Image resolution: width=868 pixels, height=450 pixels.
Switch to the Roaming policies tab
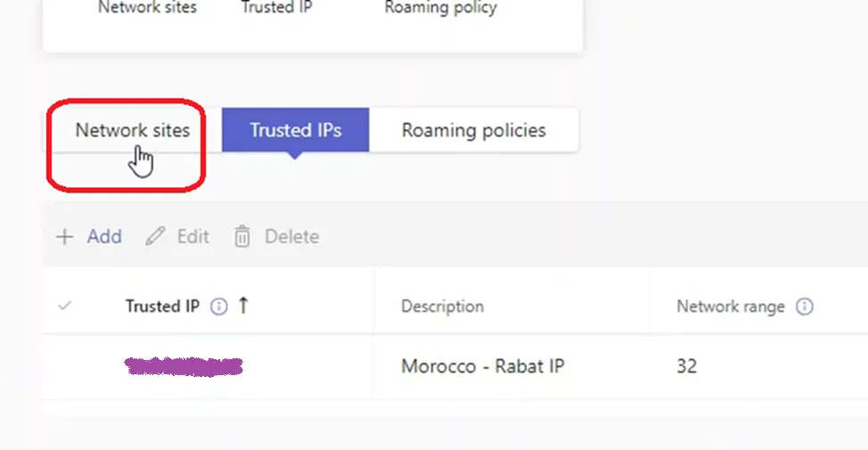[473, 130]
